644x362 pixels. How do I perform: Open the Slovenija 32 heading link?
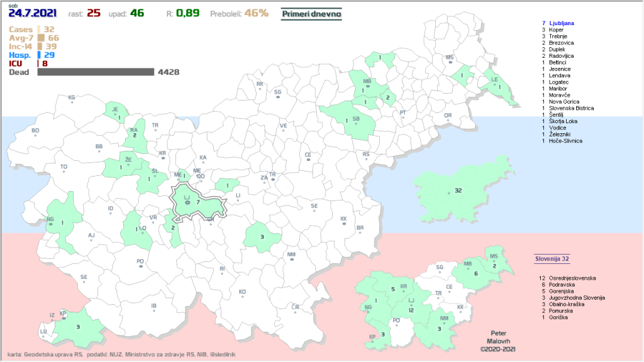(x=552, y=258)
